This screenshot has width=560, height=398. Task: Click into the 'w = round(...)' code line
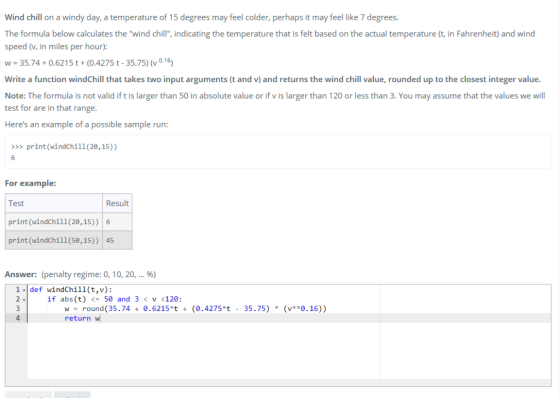[195, 308]
